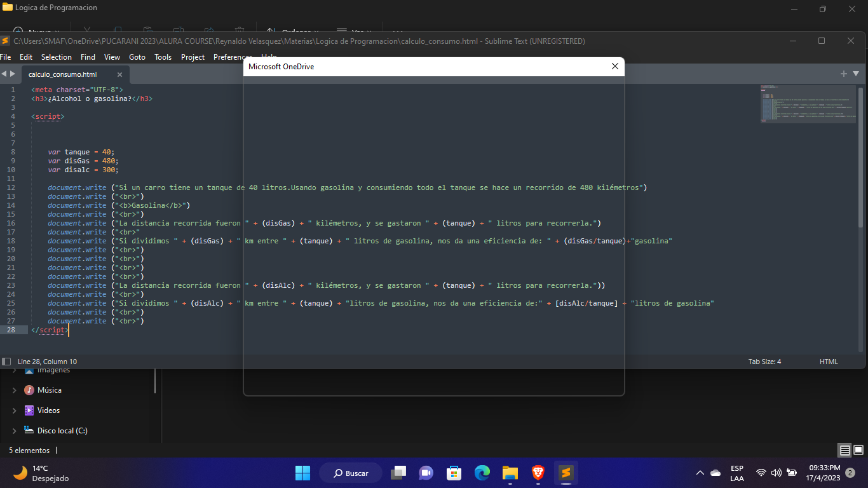Go to previous tab with left arrow
This screenshot has height=488, width=868.
coord(4,74)
